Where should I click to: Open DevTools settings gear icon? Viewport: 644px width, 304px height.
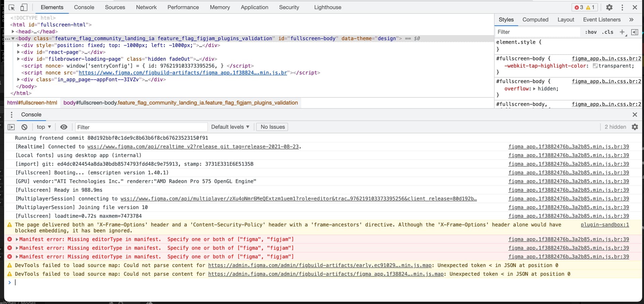click(609, 7)
